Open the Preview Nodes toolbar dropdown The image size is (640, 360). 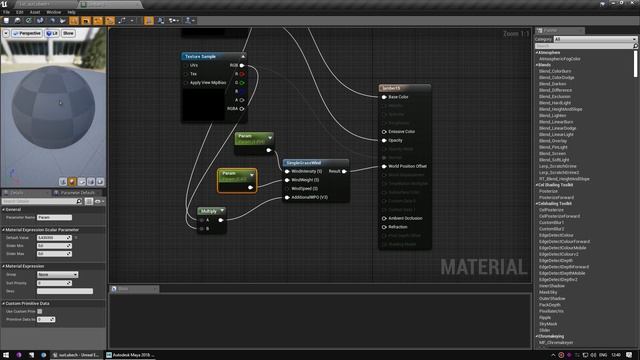174,20
